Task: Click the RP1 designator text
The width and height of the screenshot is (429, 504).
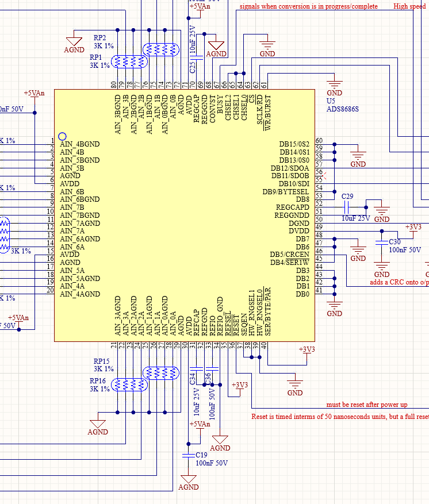Action: coord(96,57)
